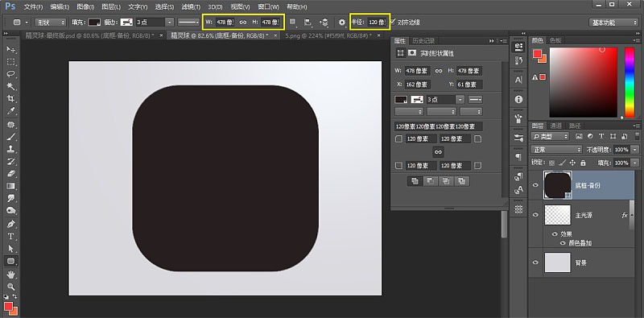
Task: Open the 基本功能 workspace dropdown
Action: (613, 23)
